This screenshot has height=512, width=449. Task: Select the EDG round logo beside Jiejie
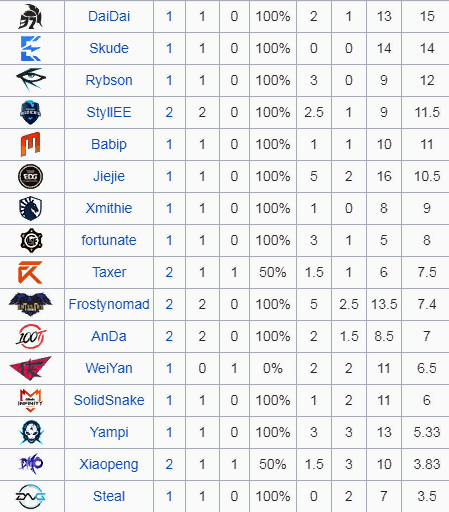point(30,176)
